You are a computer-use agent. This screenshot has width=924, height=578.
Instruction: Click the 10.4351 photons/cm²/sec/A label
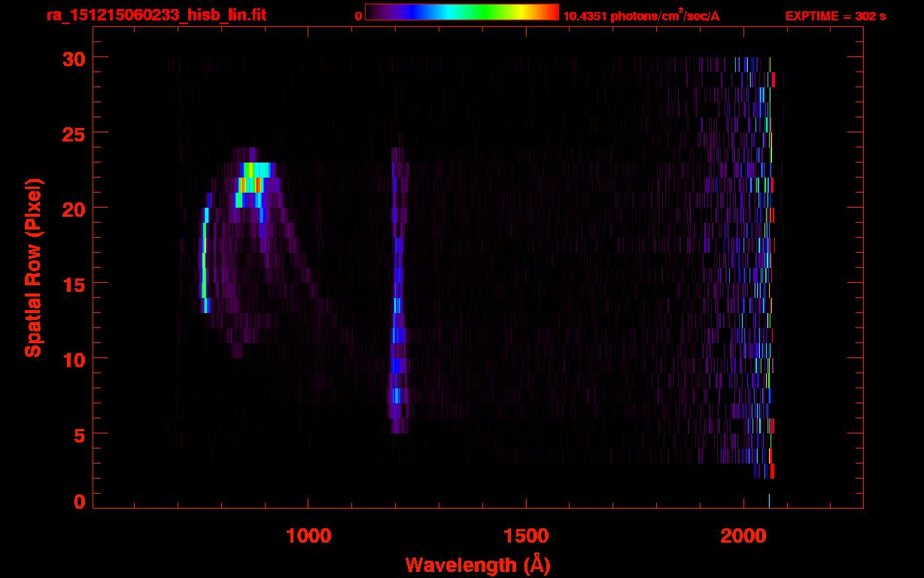tap(641, 16)
